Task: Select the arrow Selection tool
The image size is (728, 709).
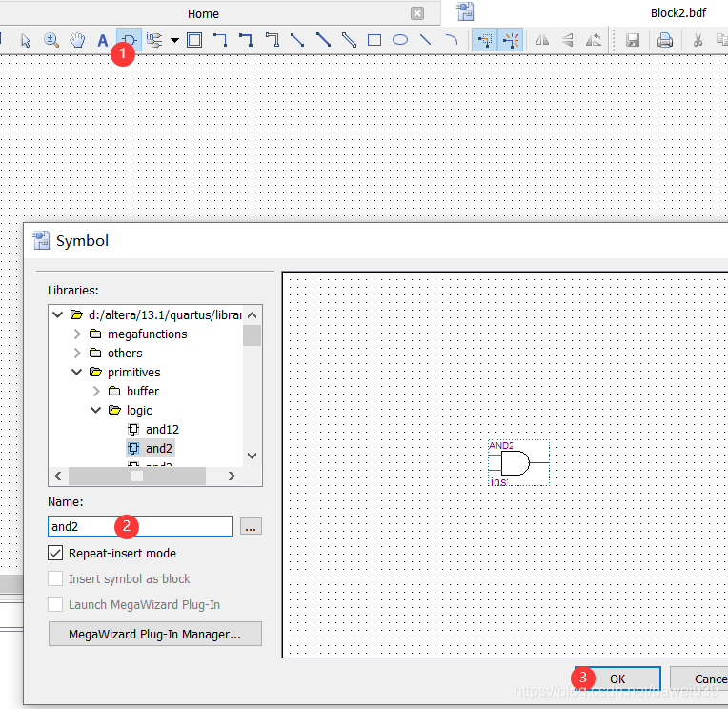Action: [26, 40]
